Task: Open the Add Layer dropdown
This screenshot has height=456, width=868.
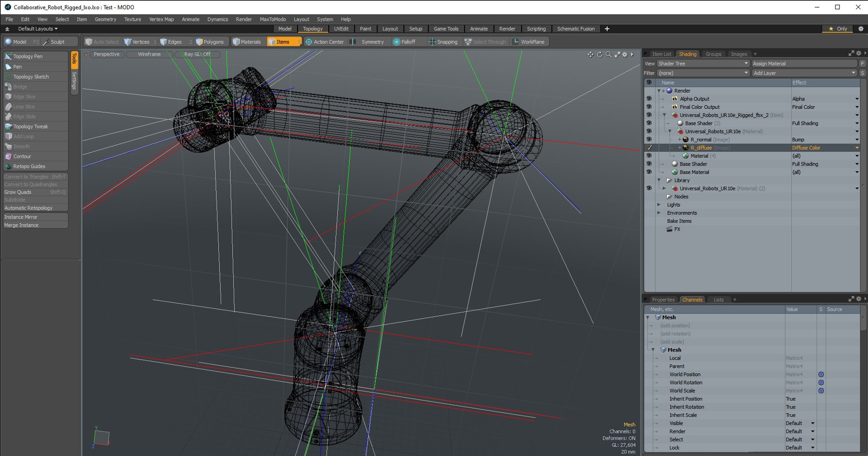Action: (804, 73)
